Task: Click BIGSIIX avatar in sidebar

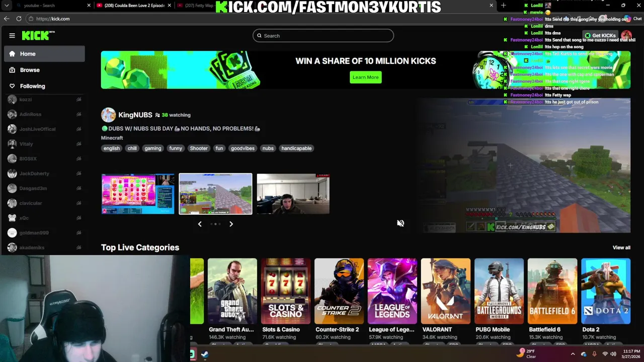Action: coord(12,159)
